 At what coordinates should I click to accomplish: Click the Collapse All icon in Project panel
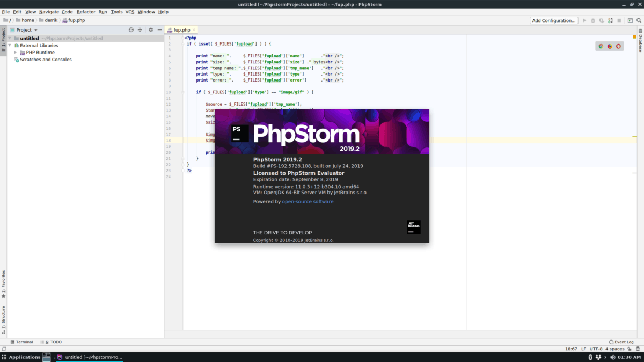click(x=140, y=30)
